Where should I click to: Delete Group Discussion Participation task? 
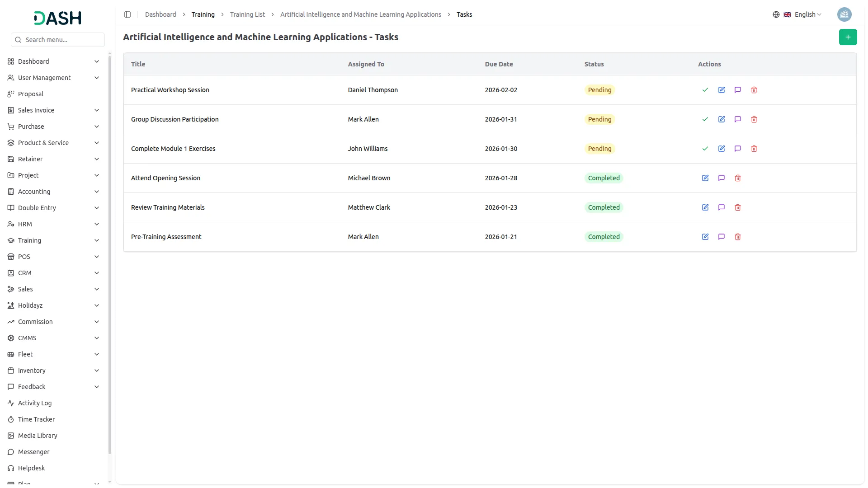coord(754,119)
